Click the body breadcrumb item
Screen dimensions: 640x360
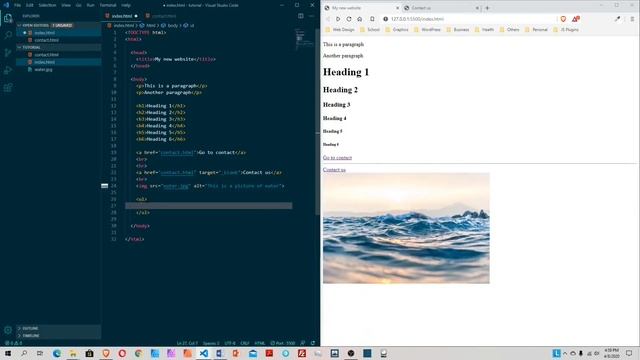point(170,25)
